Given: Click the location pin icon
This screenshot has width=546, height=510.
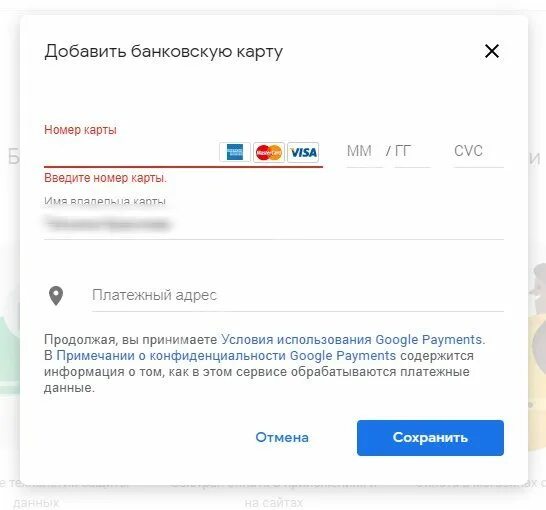Looking at the screenshot, I should (56, 296).
